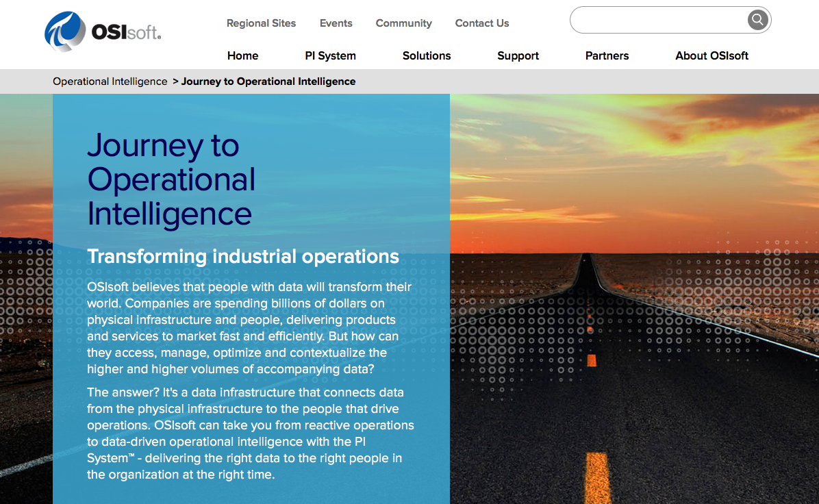
Task: Open the About OSIsoft menu
Action: click(x=711, y=55)
